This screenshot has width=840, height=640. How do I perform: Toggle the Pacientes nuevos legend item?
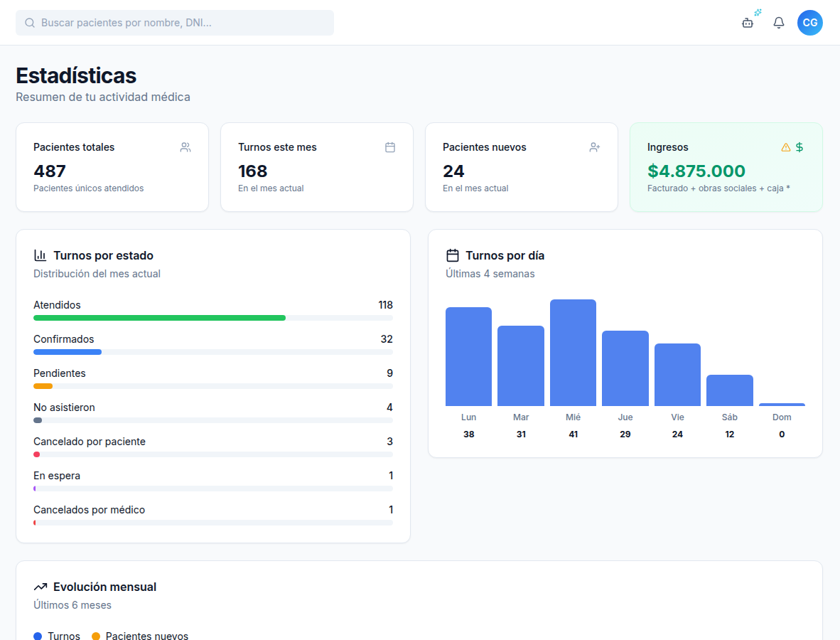point(140,636)
